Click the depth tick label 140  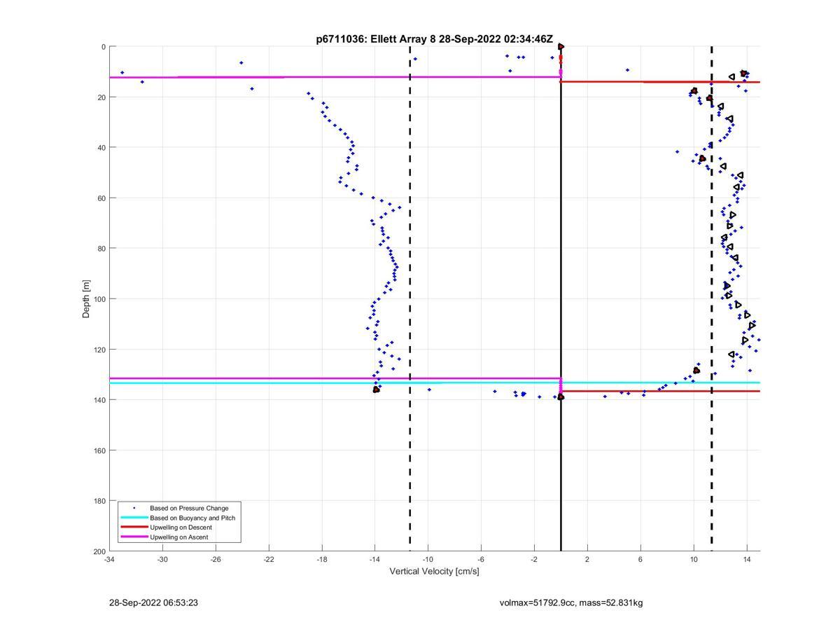point(99,400)
